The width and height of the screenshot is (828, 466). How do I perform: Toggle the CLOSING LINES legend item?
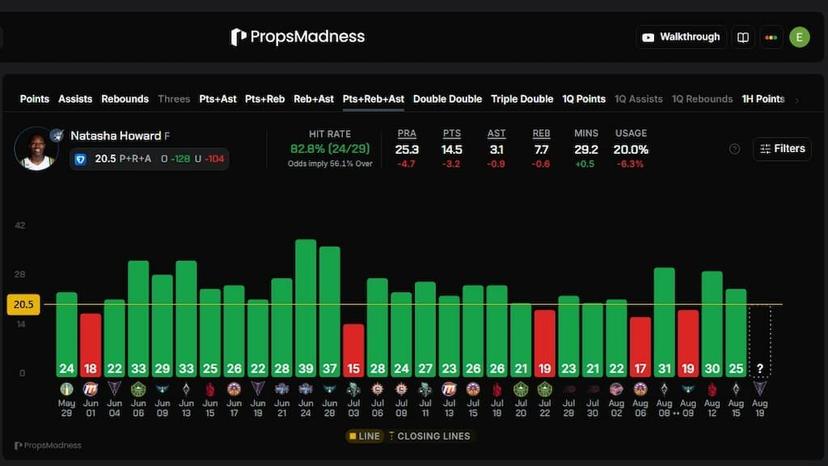pos(429,436)
